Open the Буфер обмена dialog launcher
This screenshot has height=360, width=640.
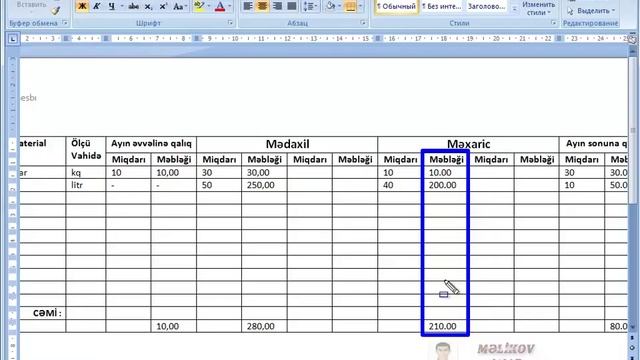[x=65, y=23]
